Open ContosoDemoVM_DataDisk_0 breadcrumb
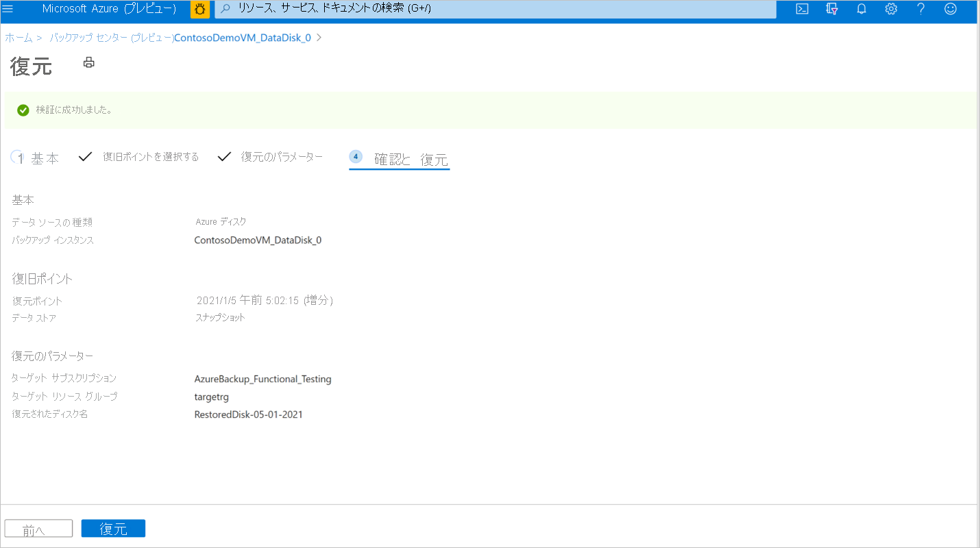980x548 pixels. (x=243, y=38)
